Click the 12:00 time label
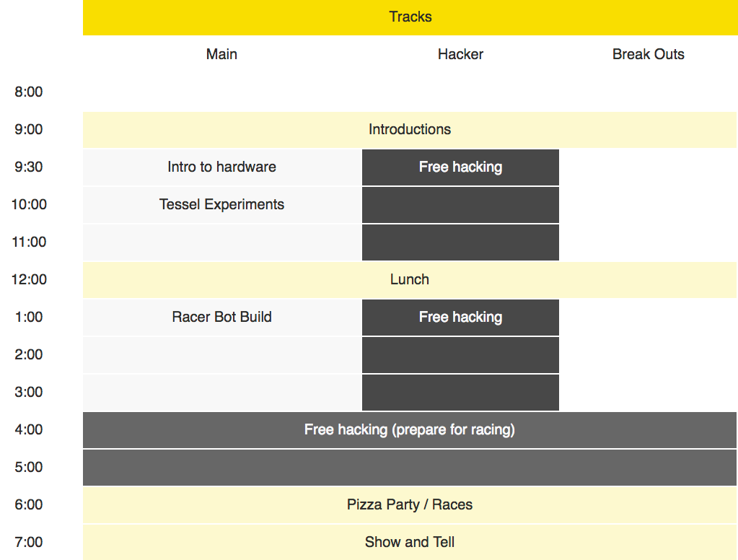The height and width of the screenshot is (560, 738). (29, 280)
